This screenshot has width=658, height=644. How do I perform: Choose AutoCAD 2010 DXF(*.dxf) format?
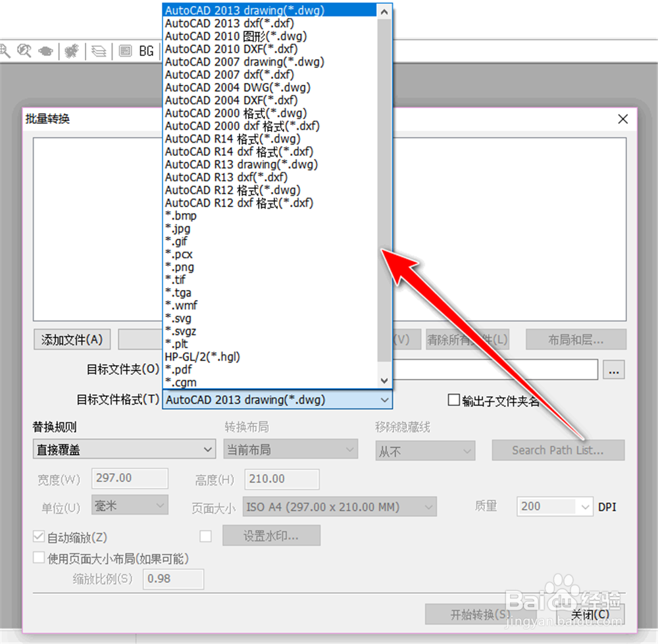269,49
